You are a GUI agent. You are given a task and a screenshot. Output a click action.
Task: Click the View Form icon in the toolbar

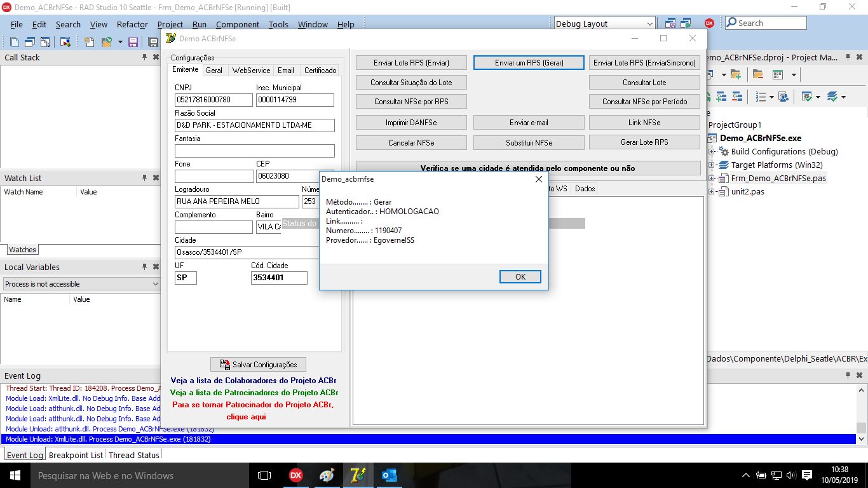[x=30, y=42]
